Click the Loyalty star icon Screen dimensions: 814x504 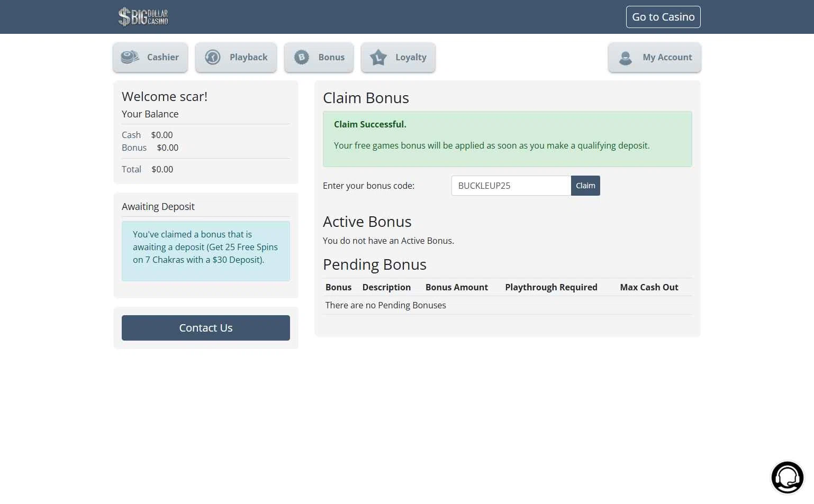pyautogui.click(x=378, y=57)
